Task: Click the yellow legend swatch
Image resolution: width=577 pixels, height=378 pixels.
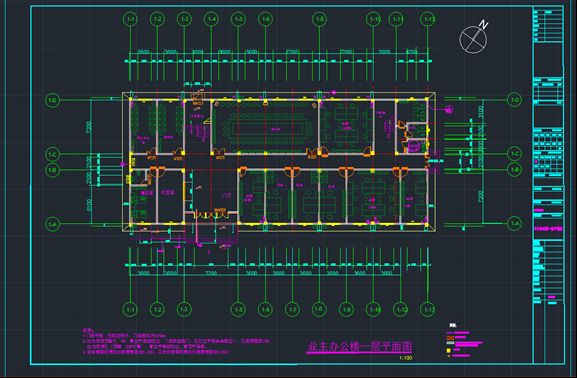Action: click(x=449, y=351)
